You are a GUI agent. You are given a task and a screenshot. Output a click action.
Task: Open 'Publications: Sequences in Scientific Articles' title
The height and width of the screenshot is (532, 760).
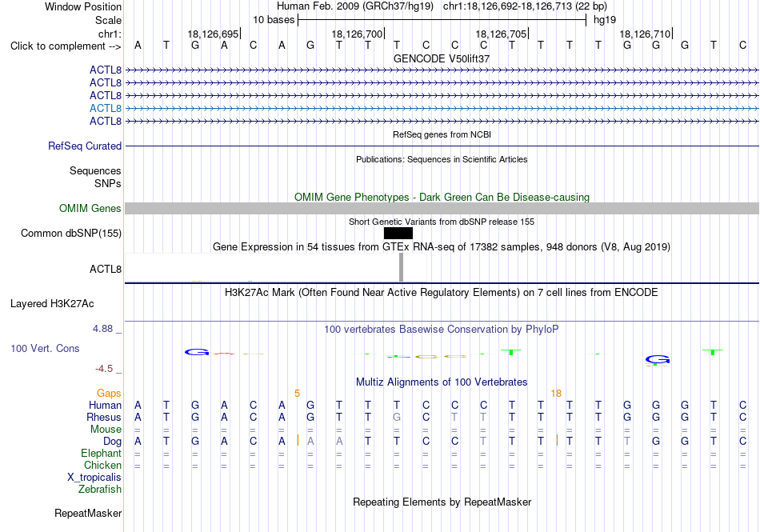(x=442, y=159)
